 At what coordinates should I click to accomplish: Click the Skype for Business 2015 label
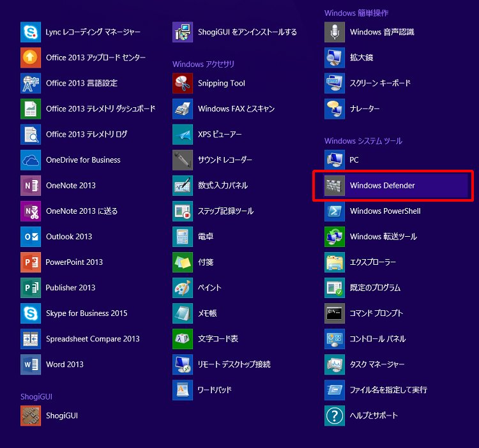(86, 313)
